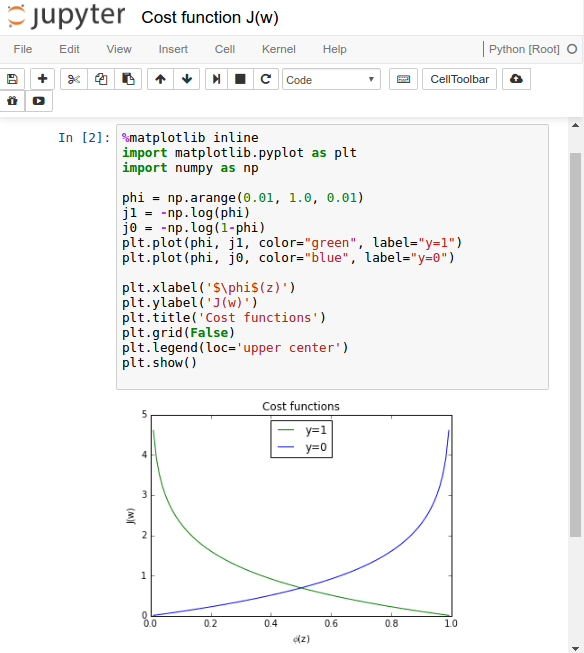The width and height of the screenshot is (584, 653).
Task: Click the y=1 legend entry
Action: 302,430
